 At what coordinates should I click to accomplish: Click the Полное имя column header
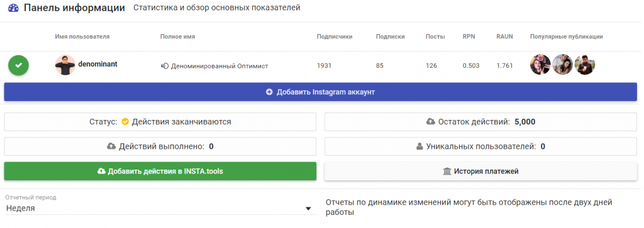click(177, 36)
